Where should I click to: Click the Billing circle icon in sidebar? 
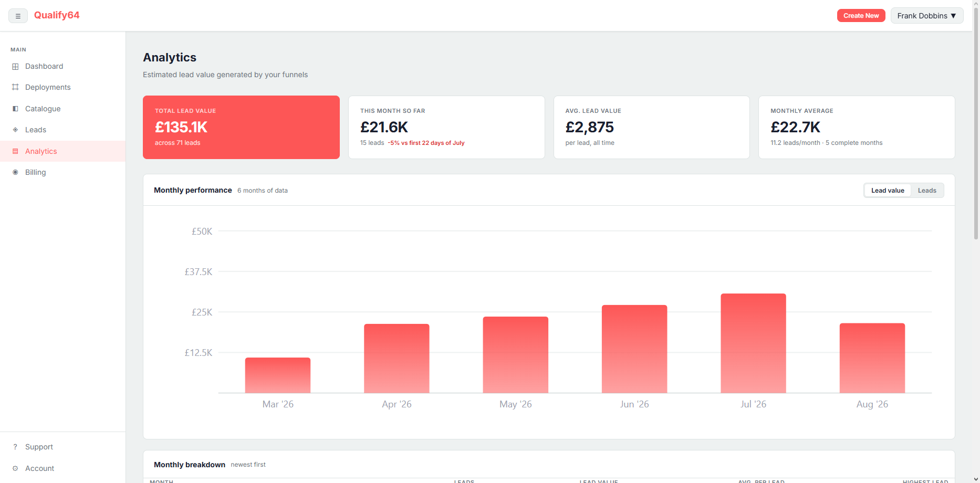pyautogui.click(x=15, y=172)
